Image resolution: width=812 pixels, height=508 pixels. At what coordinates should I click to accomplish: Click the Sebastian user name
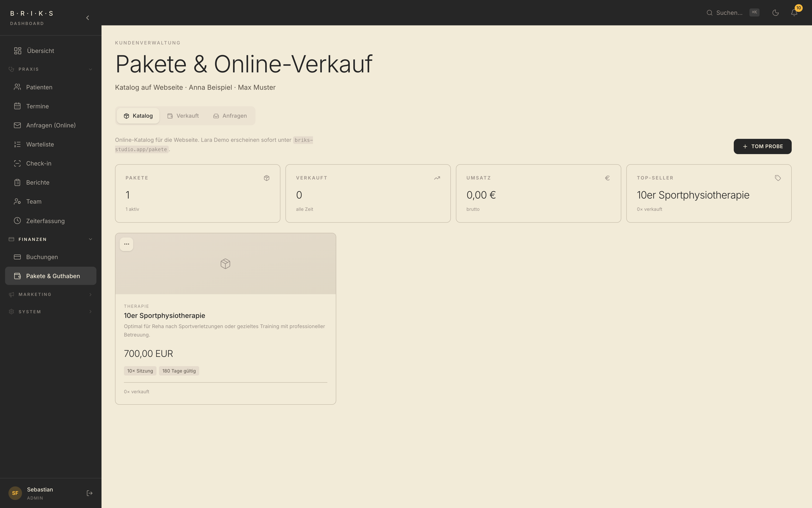(40, 490)
